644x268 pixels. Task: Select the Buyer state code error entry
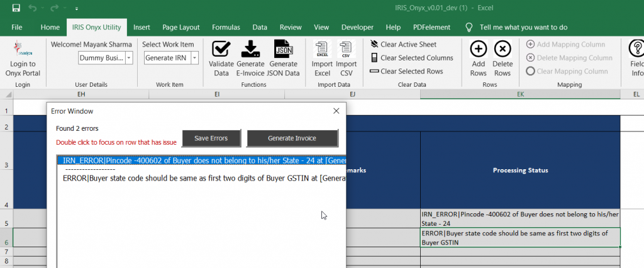point(202,179)
